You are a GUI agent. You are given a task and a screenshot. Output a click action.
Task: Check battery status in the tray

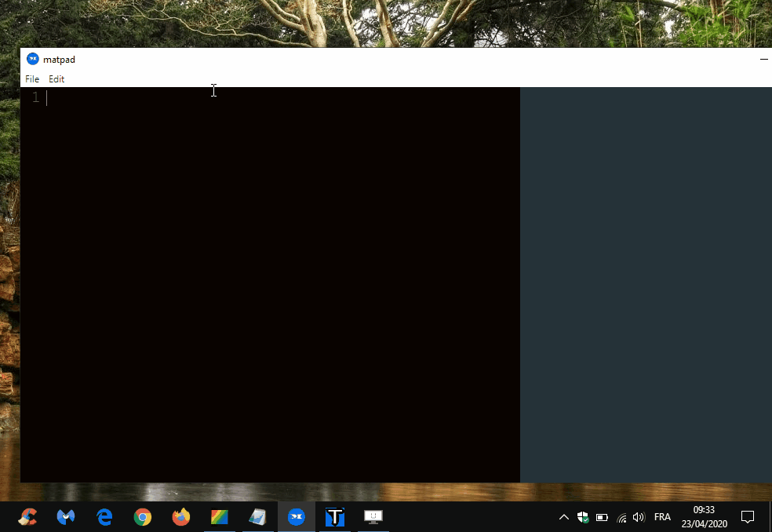click(602, 517)
